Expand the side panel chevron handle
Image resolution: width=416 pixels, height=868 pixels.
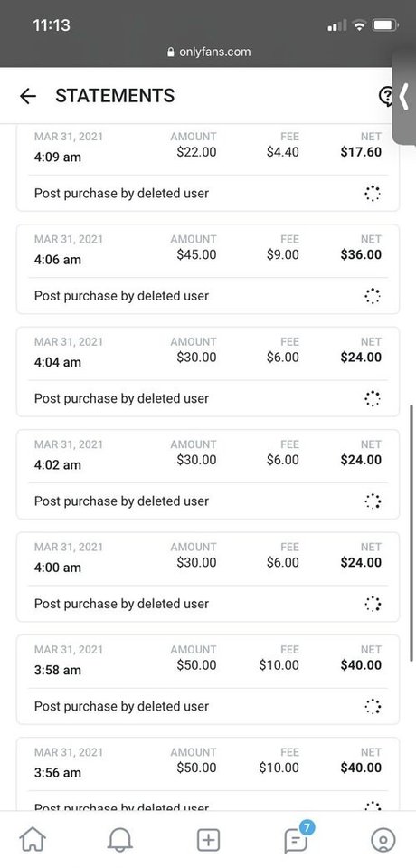click(x=404, y=97)
